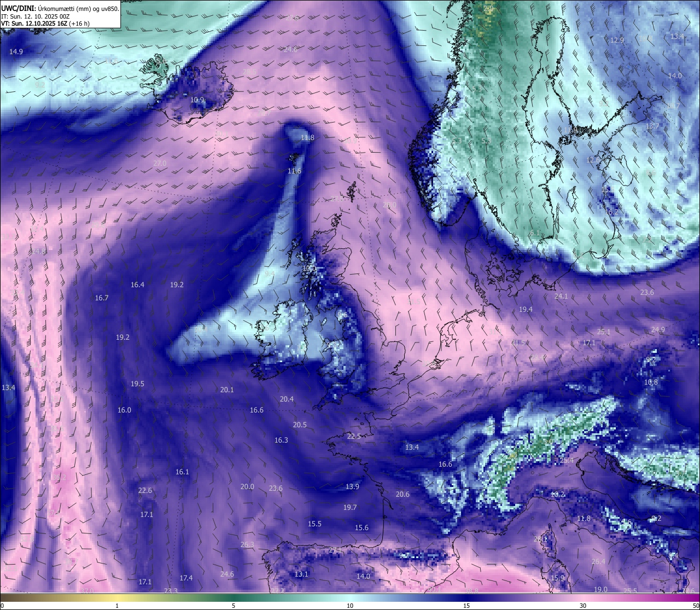Click the 1 tick label on the color scale

[117, 606]
